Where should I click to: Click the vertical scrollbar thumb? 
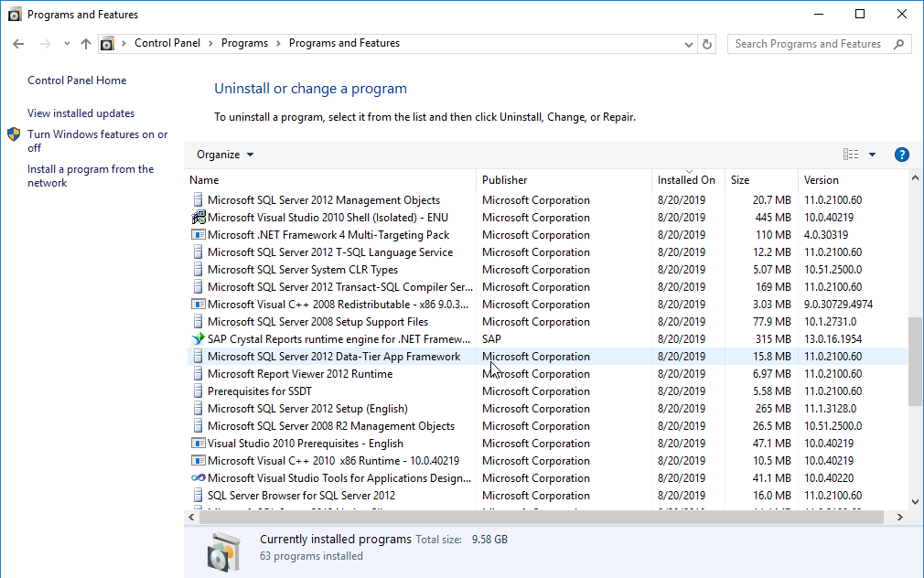point(915,362)
